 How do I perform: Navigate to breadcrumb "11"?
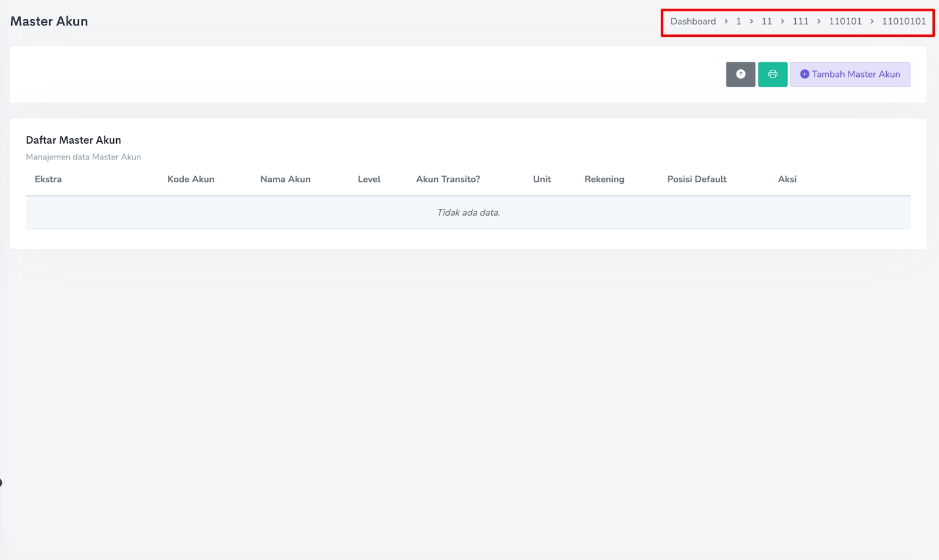(x=766, y=22)
